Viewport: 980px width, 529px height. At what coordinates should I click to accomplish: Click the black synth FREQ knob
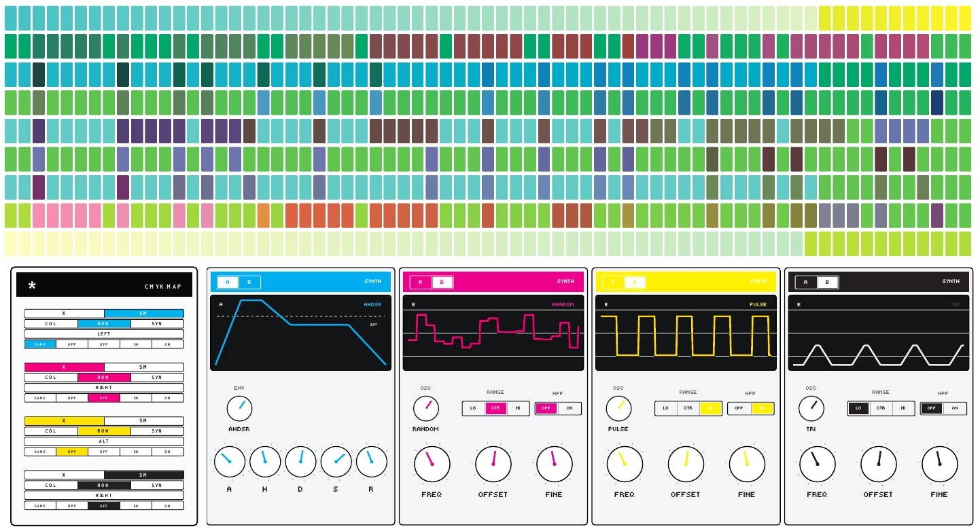[x=818, y=464]
